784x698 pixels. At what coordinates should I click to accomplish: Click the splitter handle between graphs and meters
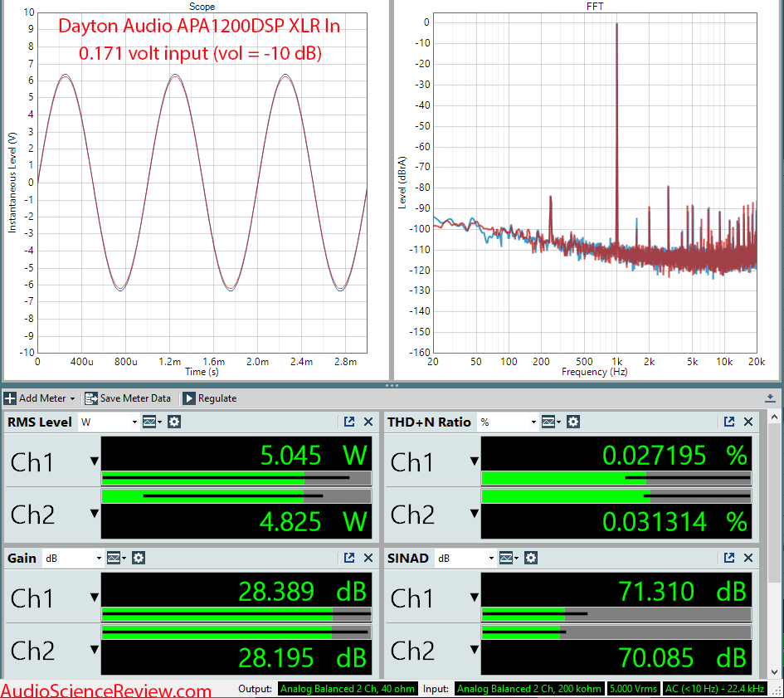[x=392, y=385]
